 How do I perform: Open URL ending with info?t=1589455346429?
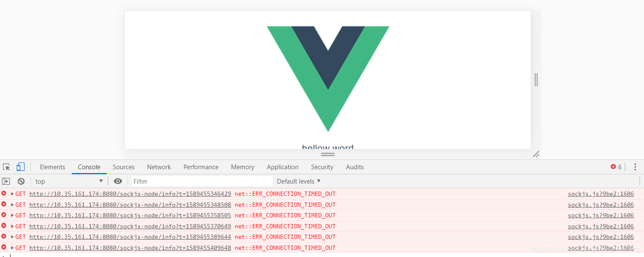(130, 194)
